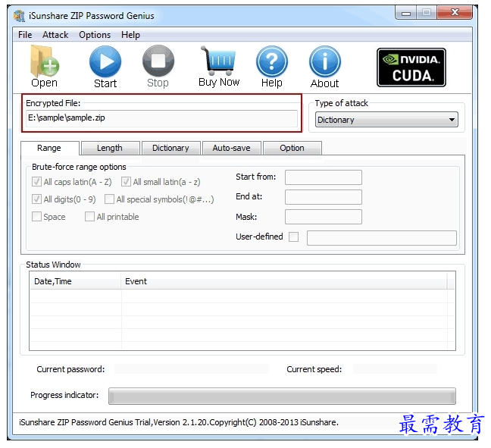This screenshot has width=491, height=448.
Task: Toggle All caps latin(A - Z) checkbox
Action: (36, 182)
